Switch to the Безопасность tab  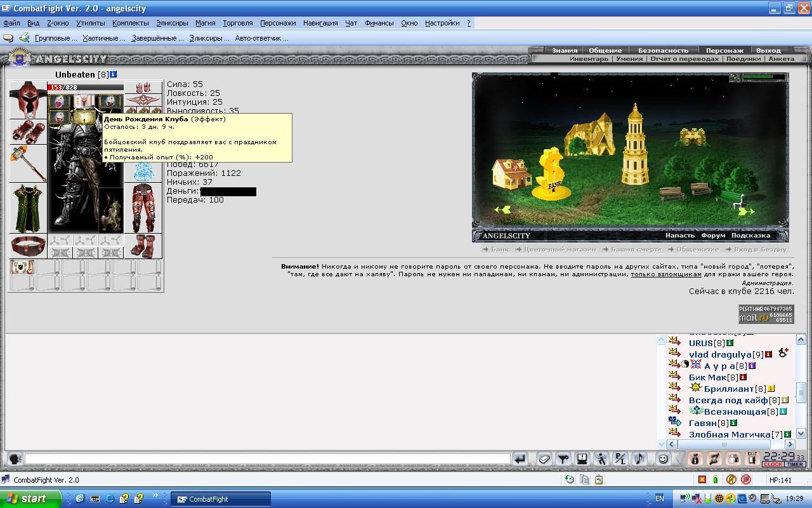663,50
